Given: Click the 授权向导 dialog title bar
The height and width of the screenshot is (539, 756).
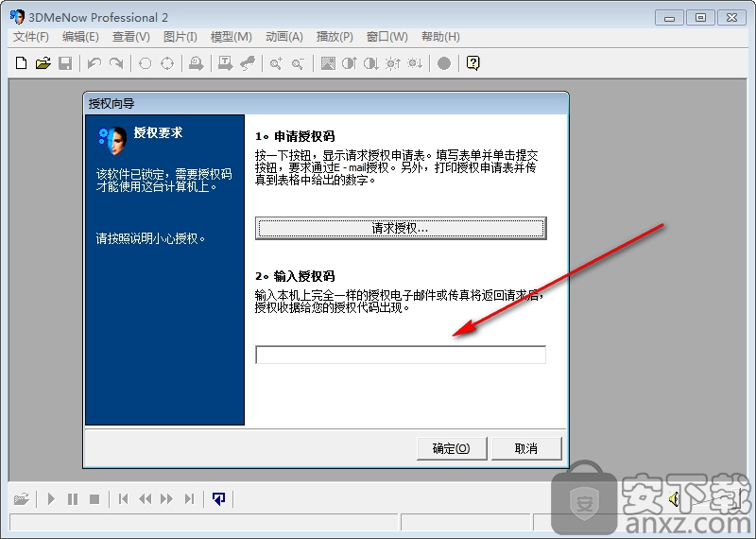Looking at the screenshot, I should pos(326,103).
